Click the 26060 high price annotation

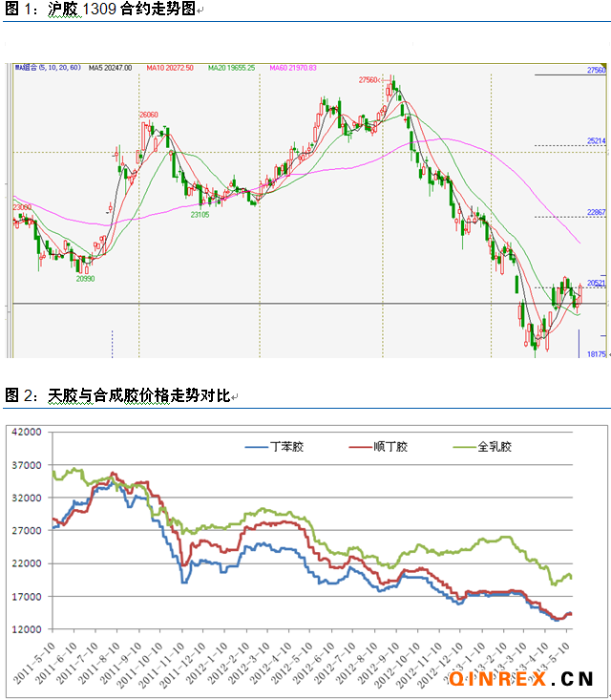click(x=148, y=115)
